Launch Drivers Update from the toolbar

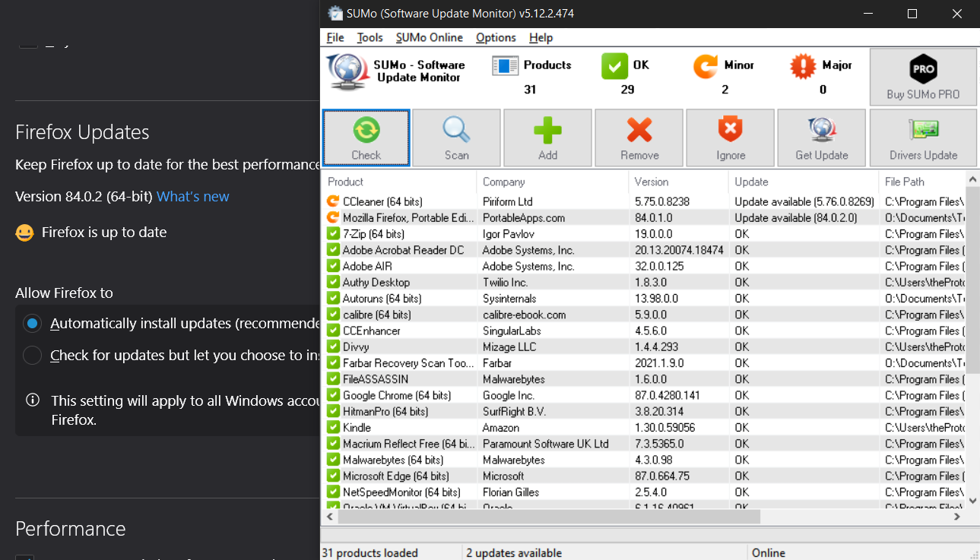point(923,138)
